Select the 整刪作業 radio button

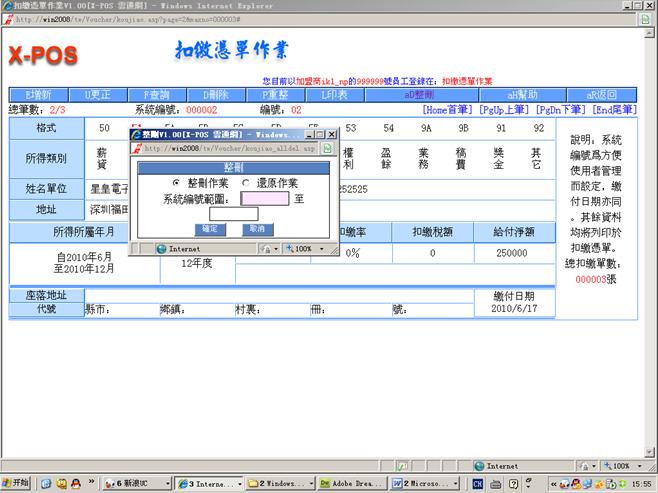click(177, 183)
